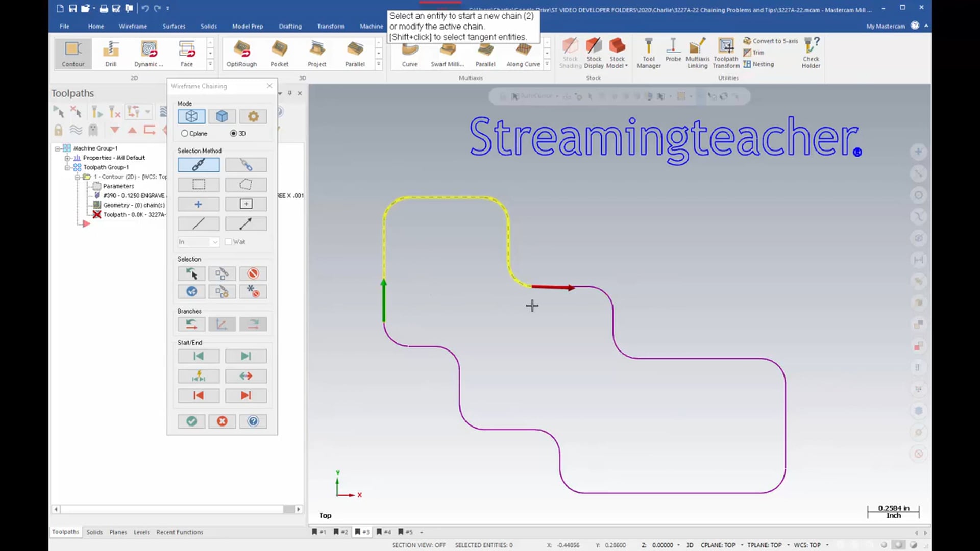Select Geometry - (0) chain(s) item
The height and width of the screenshot is (551, 980).
click(x=134, y=205)
